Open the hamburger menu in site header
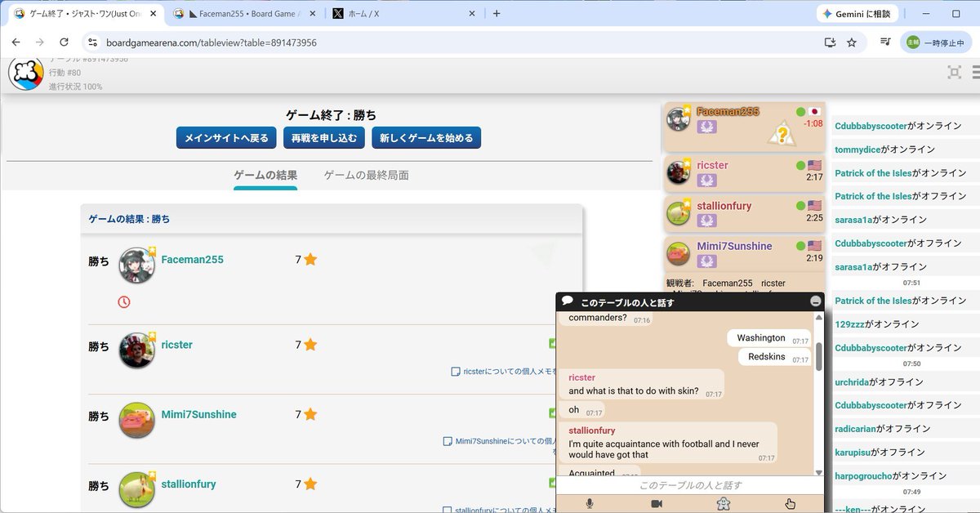 coord(976,73)
